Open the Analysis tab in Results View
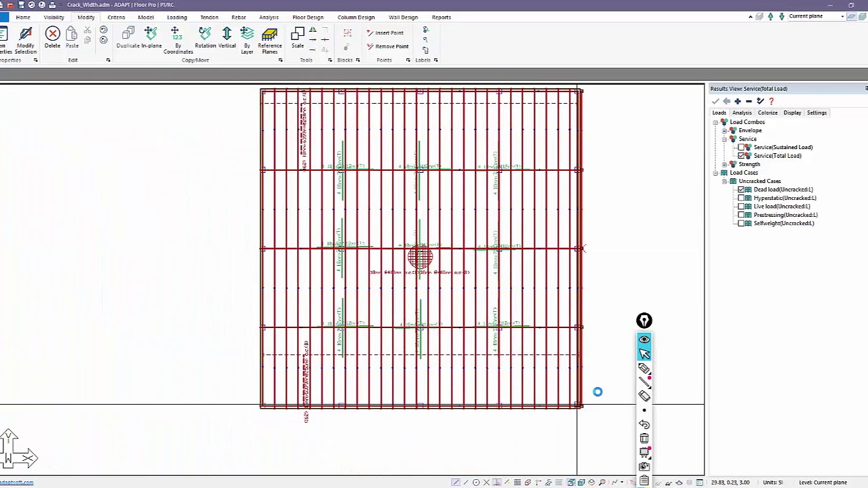Viewport: 868px width, 488px height. click(x=742, y=113)
